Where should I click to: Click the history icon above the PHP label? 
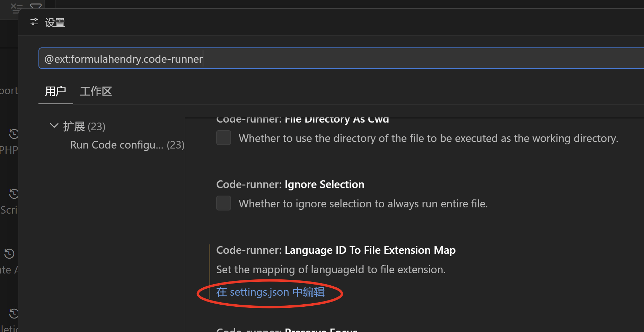coord(13,134)
